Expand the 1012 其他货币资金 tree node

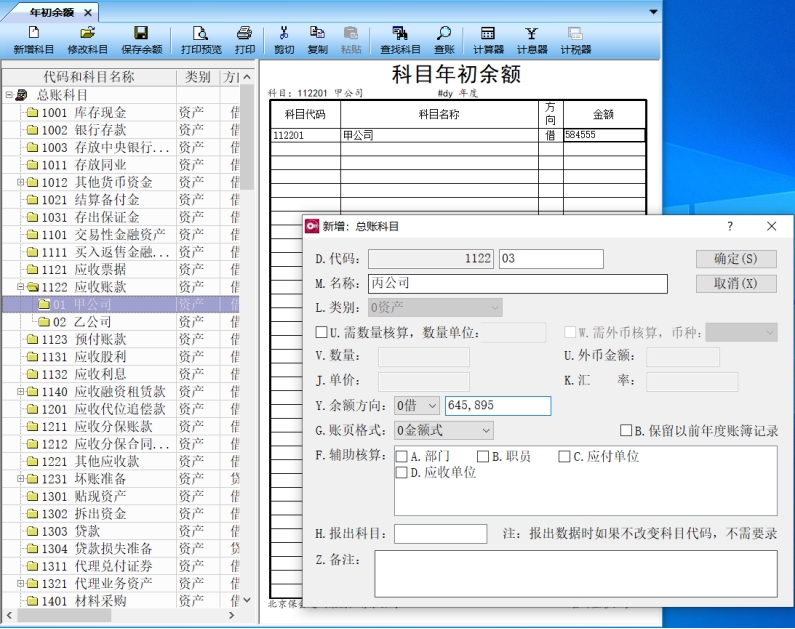pos(20,183)
